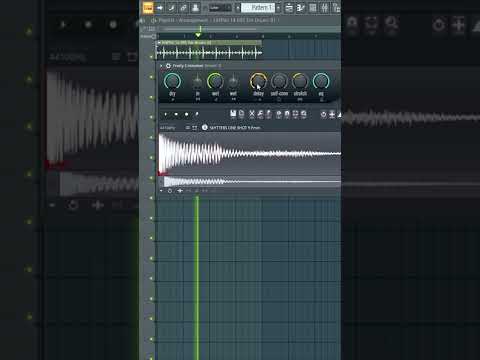Click the brush icon in the top toolbar
This screenshot has width=480, height=360.
tap(172, 8)
